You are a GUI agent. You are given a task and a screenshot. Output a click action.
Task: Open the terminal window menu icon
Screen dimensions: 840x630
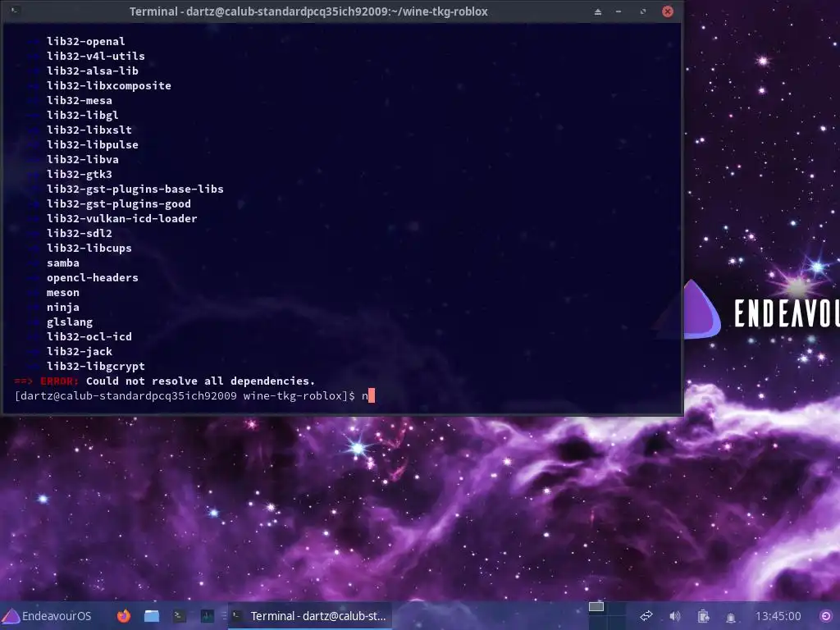coord(15,11)
